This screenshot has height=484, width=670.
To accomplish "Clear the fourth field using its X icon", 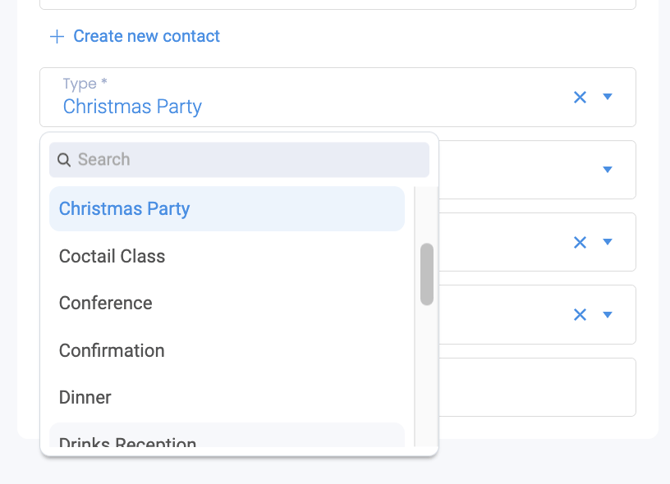I will (580, 315).
